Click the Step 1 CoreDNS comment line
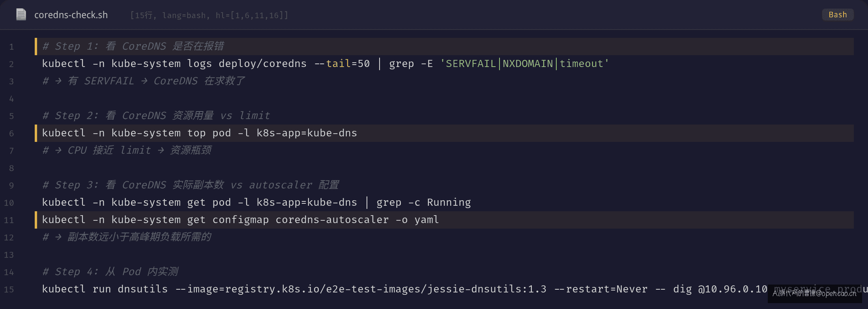This screenshot has width=868, height=309. click(133, 47)
